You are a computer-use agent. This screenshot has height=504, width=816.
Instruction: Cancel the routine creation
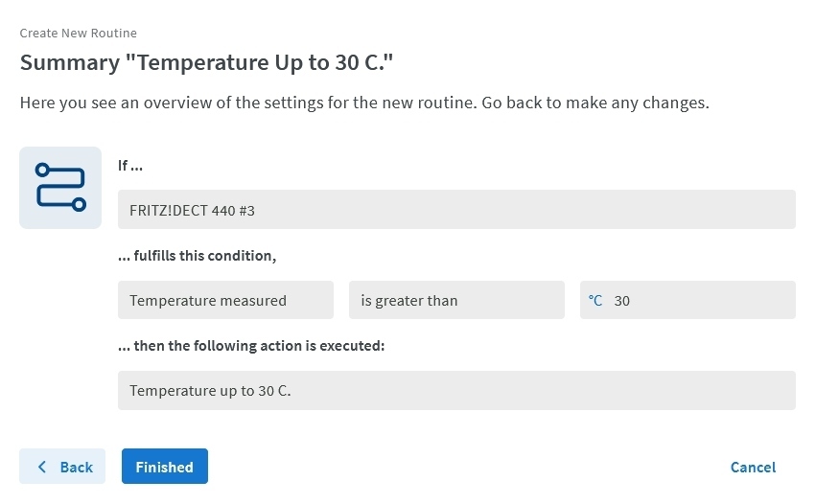click(753, 467)
